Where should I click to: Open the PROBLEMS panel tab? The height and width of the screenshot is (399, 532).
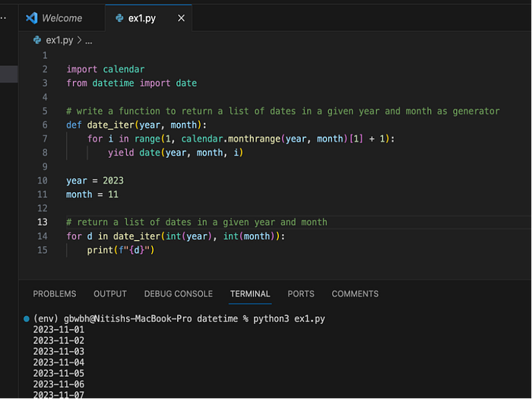pos(55,294)
